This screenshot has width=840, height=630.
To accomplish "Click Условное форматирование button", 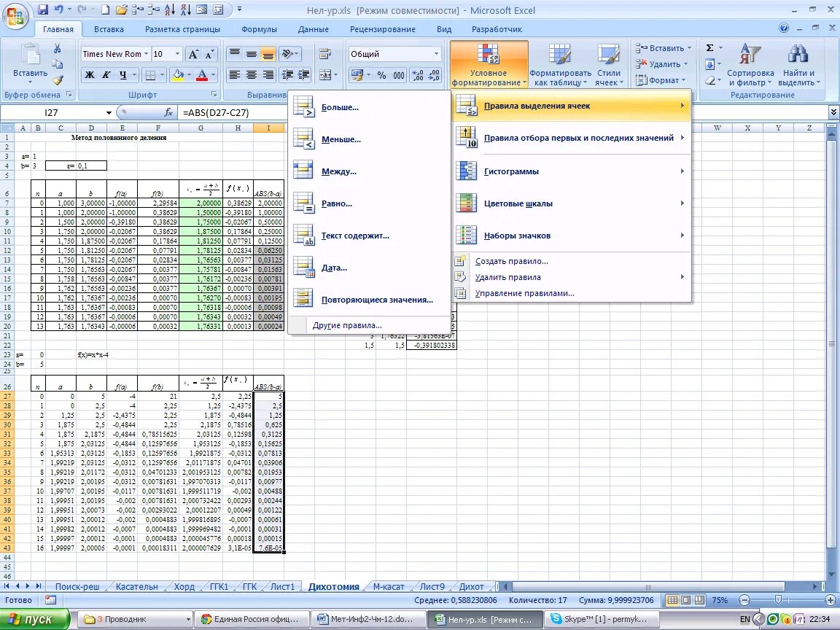I will [489, 64].
